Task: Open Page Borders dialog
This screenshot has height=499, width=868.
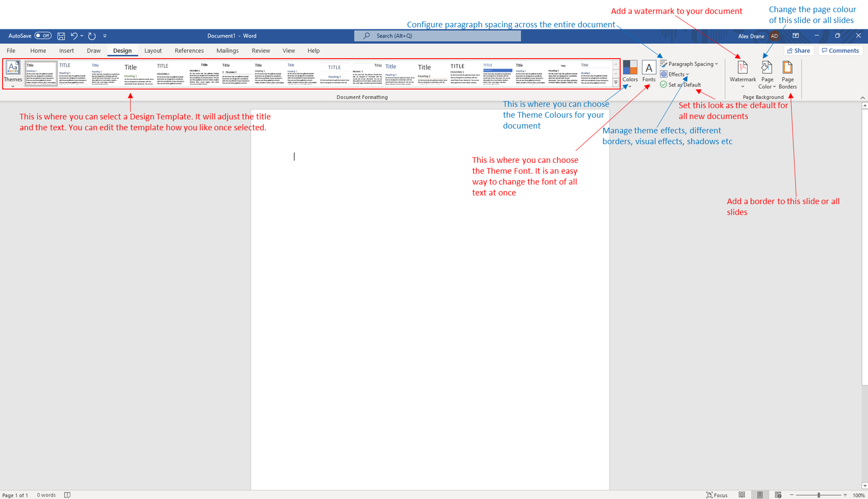Action: tap(787, 68)
